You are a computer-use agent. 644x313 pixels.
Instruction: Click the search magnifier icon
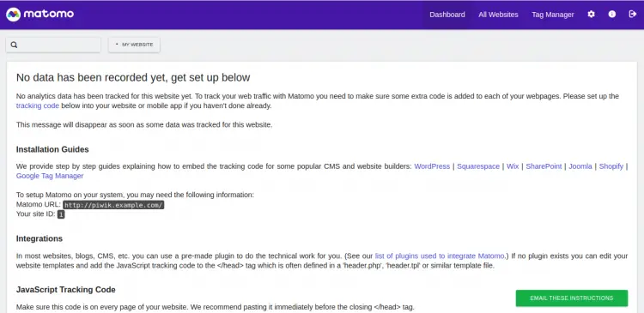[14, 45]
